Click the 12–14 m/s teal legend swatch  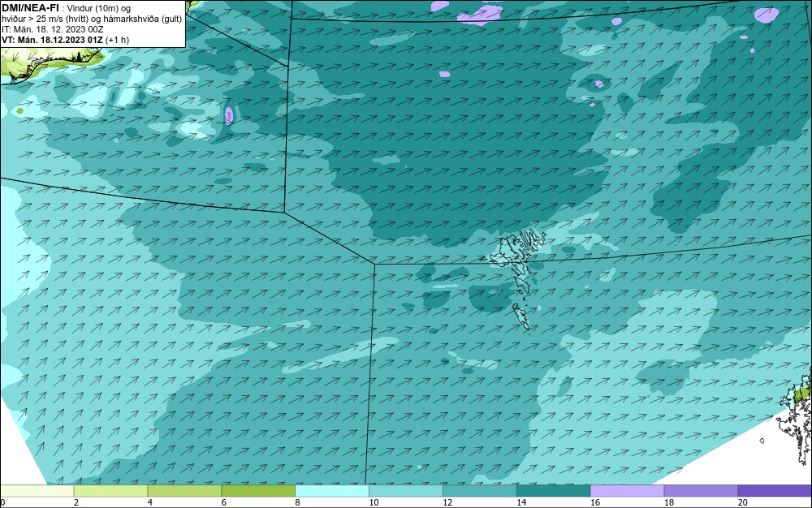[480, 490]
